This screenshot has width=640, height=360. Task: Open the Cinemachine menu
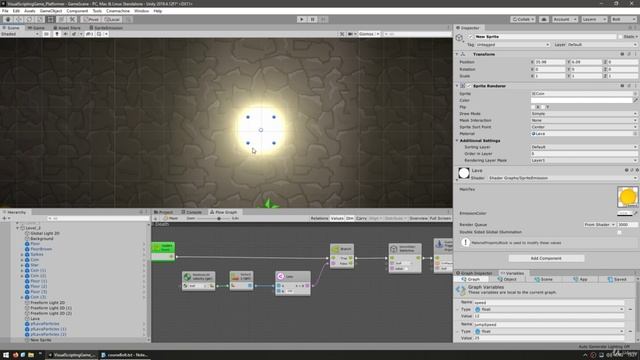(118, 11)
